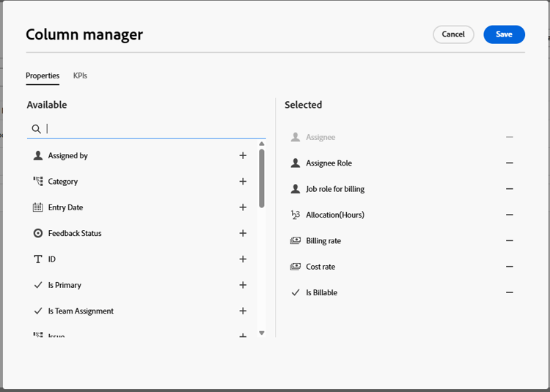Viewport: 550px width, 392px height.
Task: Cancel the column manager dialog
Action: 453,34
